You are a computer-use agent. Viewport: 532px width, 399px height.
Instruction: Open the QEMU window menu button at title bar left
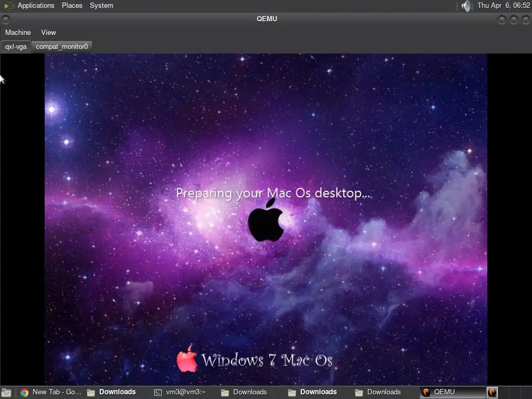[5, 19]
